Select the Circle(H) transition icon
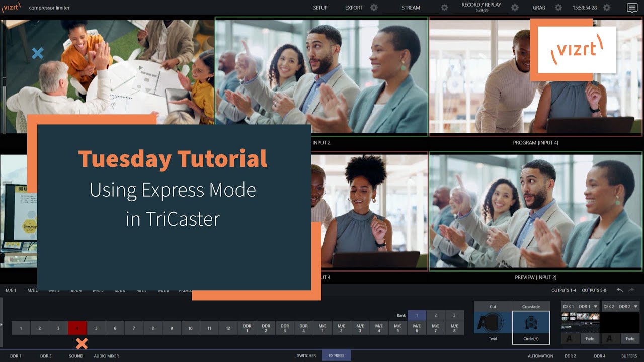Screen dimensions: 644x362 [531, 322]
